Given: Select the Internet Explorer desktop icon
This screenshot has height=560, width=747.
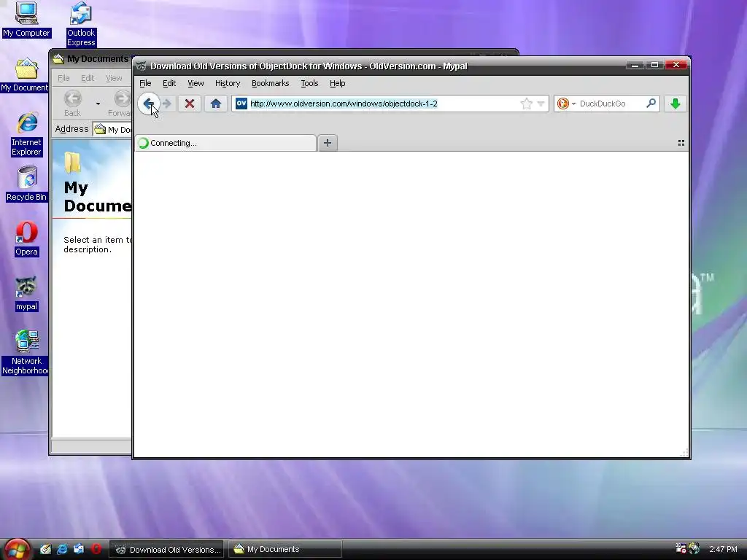Looking at the screenshot, I should point(27,135).
